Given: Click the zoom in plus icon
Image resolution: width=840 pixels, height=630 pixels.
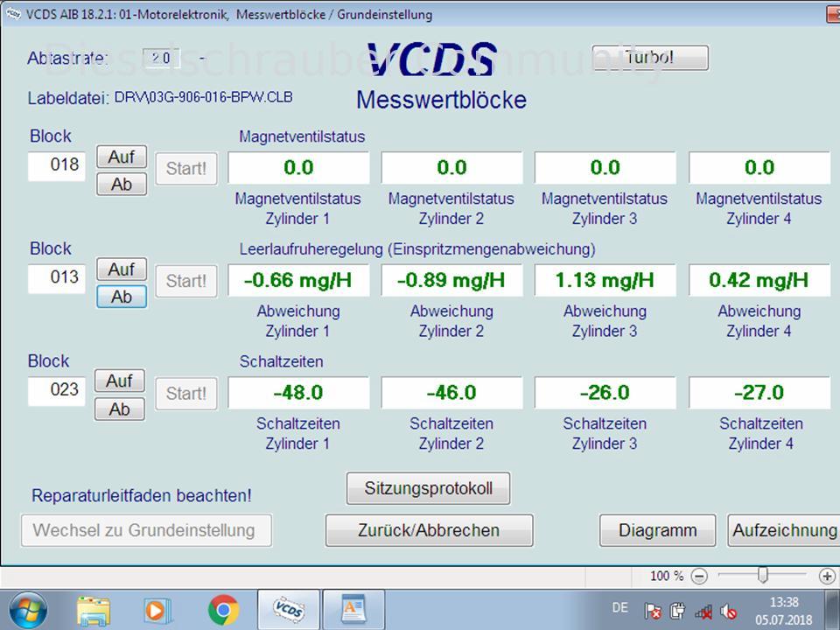Looking at the screenshot, I should click(x=827, y=577).
